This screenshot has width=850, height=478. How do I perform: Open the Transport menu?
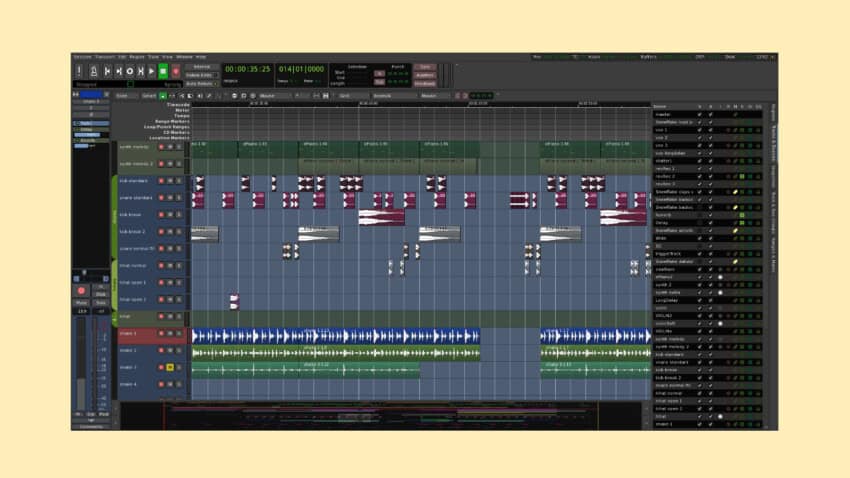(105, 57)
